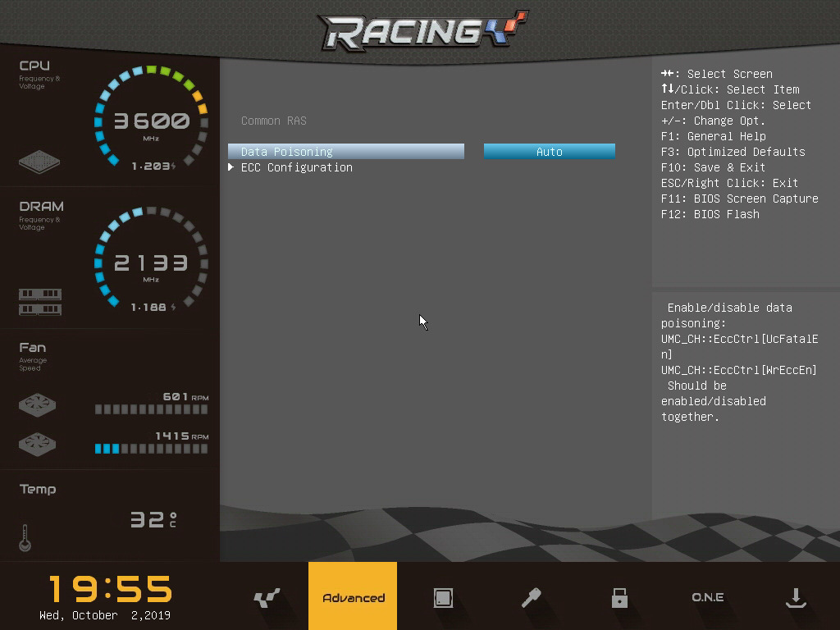
Task: Click the DRAM memory modules icon
Action: pos(40,302)
